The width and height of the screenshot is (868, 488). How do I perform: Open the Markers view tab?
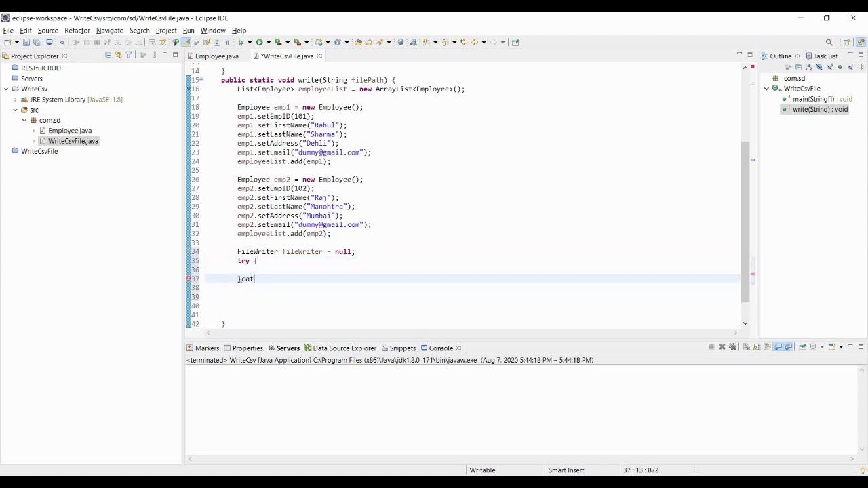(203, 348)
